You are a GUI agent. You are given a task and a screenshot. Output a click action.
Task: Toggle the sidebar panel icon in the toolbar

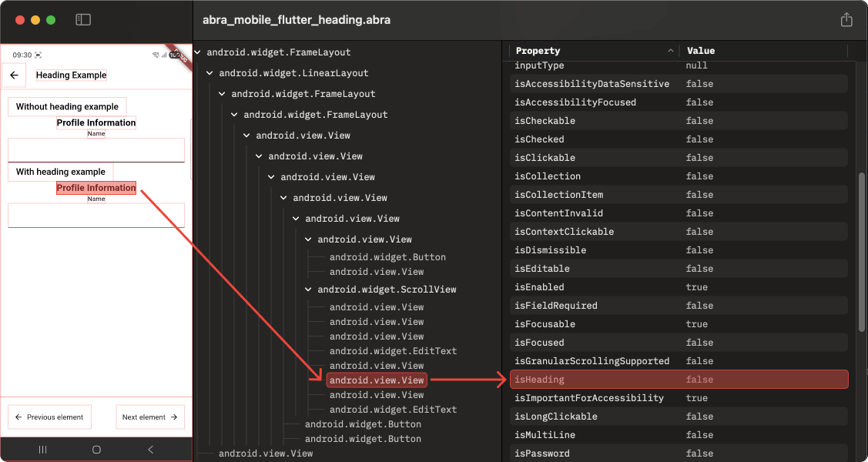click(x=82, y=19)
